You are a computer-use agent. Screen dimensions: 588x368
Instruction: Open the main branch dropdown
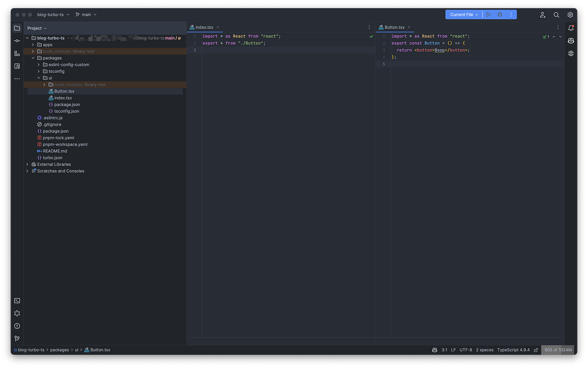point(86,15)
